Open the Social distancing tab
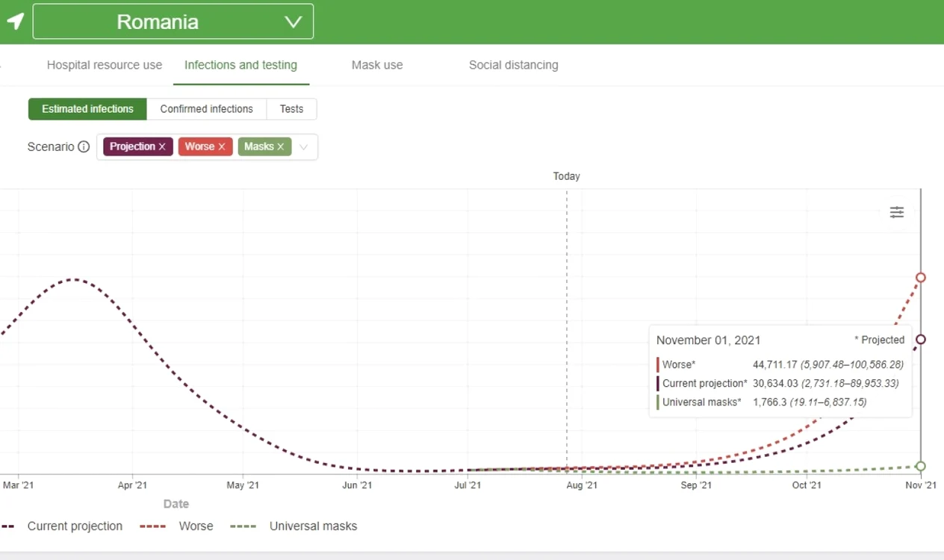Image resolution: width=944 pixels, height=560 pixels. pyautogui.click(x=513, y=65)
